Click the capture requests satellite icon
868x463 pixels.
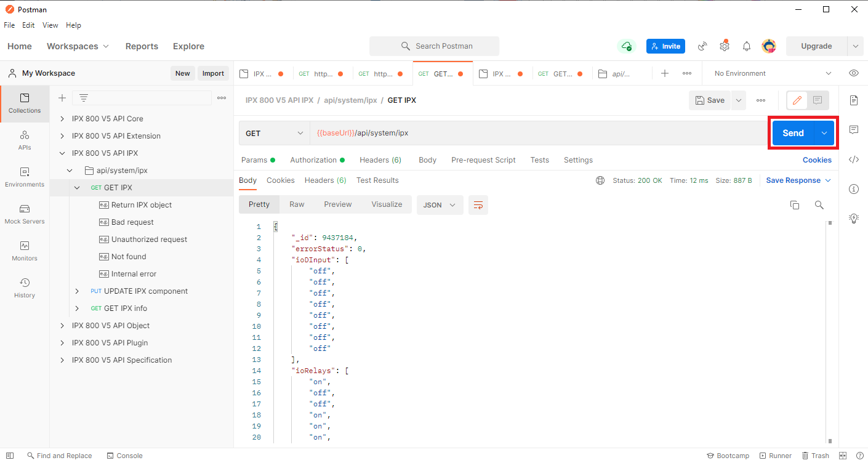pyautogui.click(x=702, y=46)
